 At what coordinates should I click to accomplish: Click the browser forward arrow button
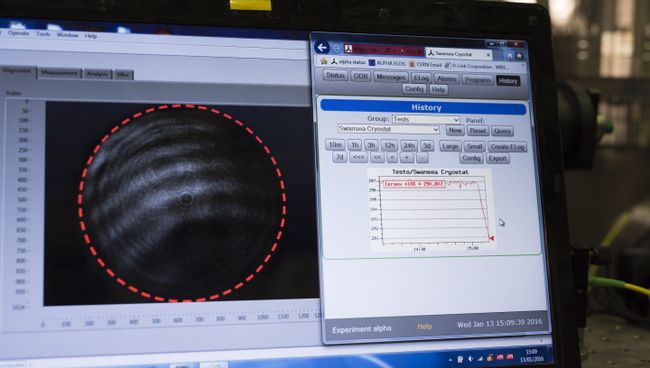[x=337, y=48]
